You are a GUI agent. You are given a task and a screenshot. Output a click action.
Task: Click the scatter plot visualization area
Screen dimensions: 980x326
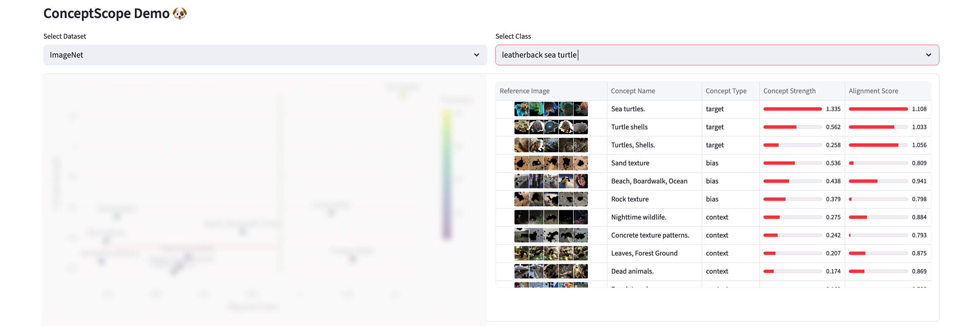click(x=252, y=189)
